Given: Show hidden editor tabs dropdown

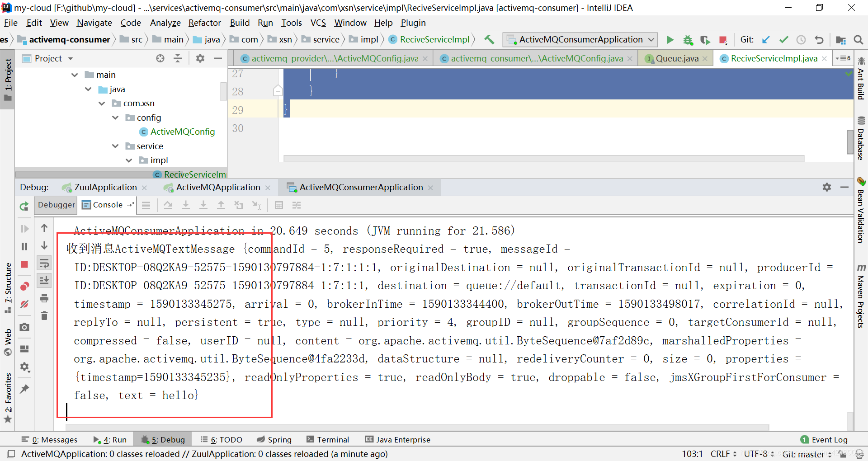Looking at the screenshot, I should pos(844,58).
